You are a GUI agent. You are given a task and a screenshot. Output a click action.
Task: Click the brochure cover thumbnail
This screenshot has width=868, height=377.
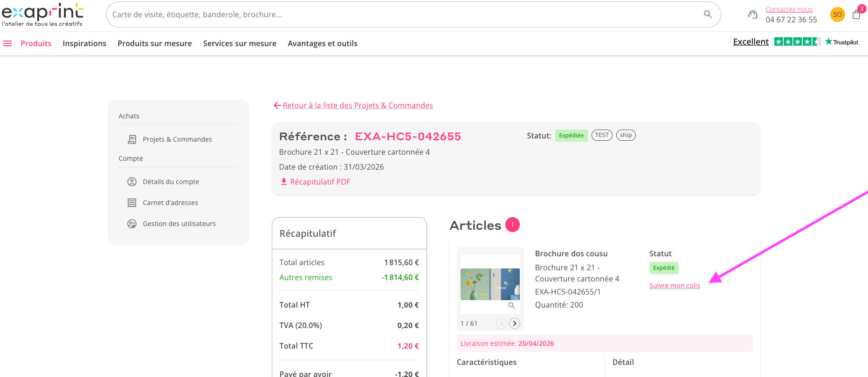[490, 284]
